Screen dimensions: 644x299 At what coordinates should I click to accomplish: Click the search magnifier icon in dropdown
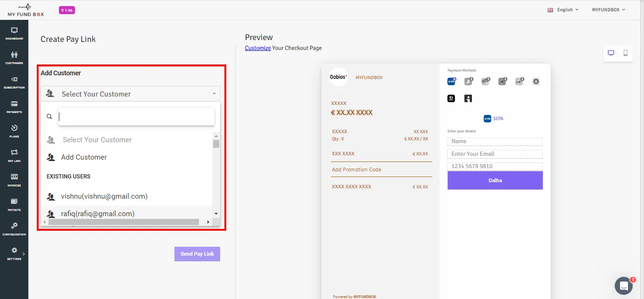49,116
